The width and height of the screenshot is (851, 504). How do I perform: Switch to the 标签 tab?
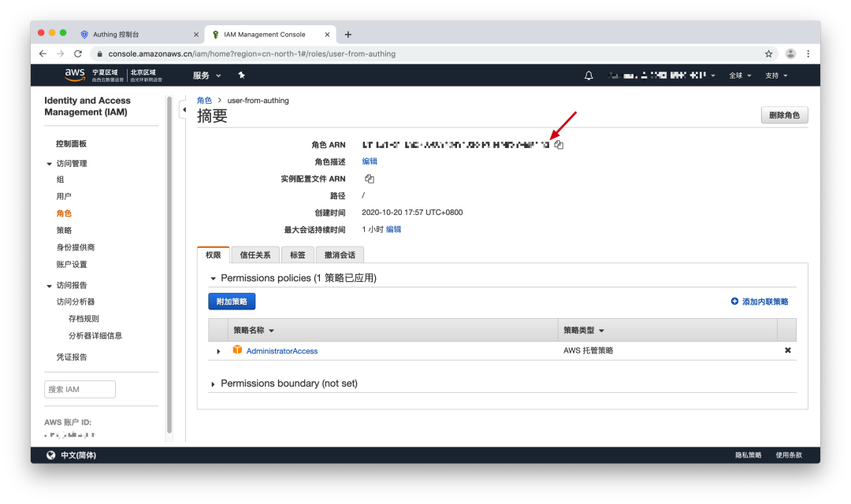click(x=297, y=255)
